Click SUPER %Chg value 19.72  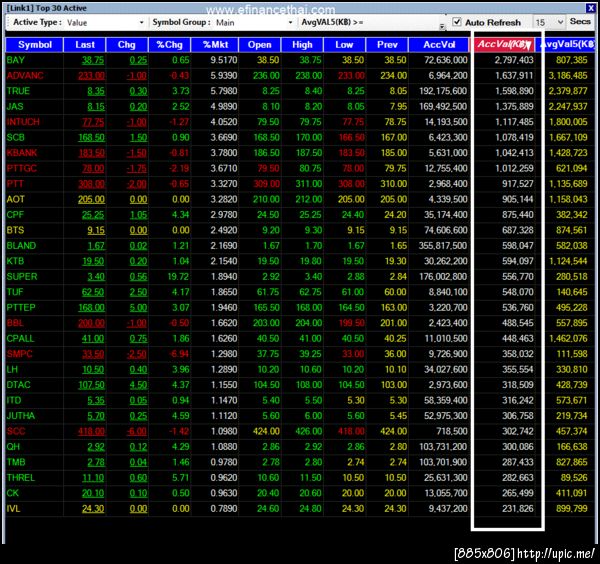tap(178, 277)
